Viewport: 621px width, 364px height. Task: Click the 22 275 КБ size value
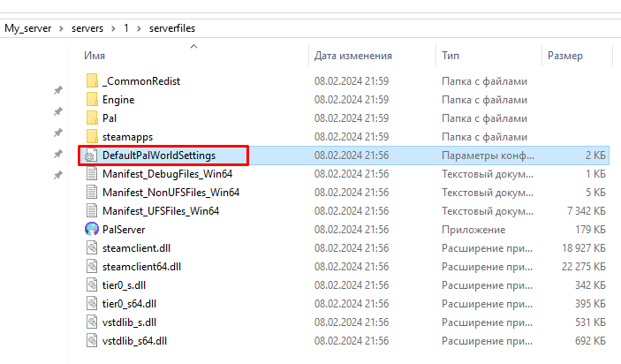click(x=583, y=267)
